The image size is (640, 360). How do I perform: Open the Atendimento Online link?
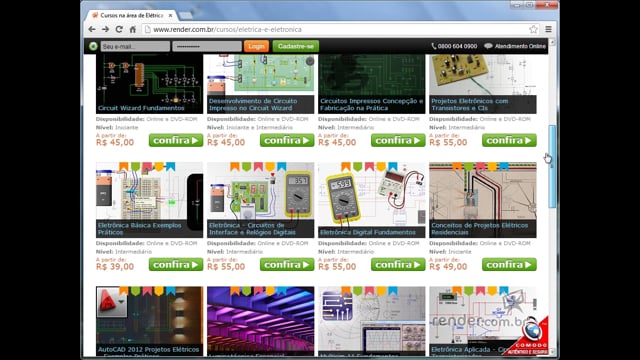coord(520,46)
